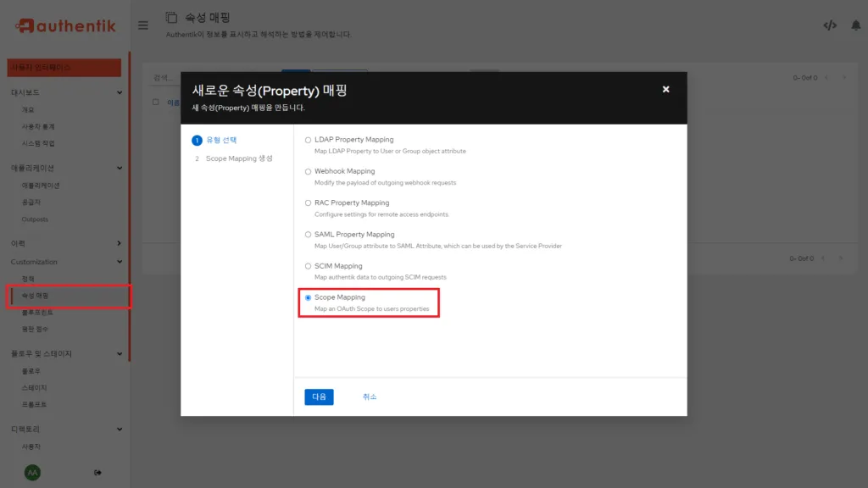Select the SAML Property Mapping option

point(307,234)
